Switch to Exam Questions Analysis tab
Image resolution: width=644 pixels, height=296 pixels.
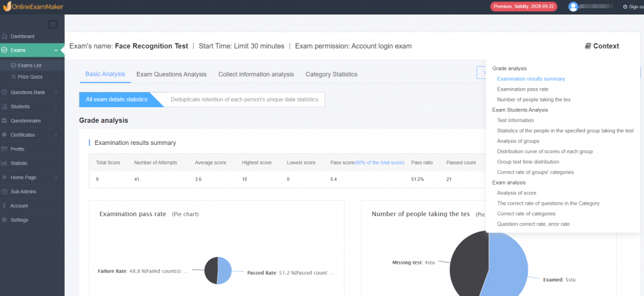[x=171, y=74]
